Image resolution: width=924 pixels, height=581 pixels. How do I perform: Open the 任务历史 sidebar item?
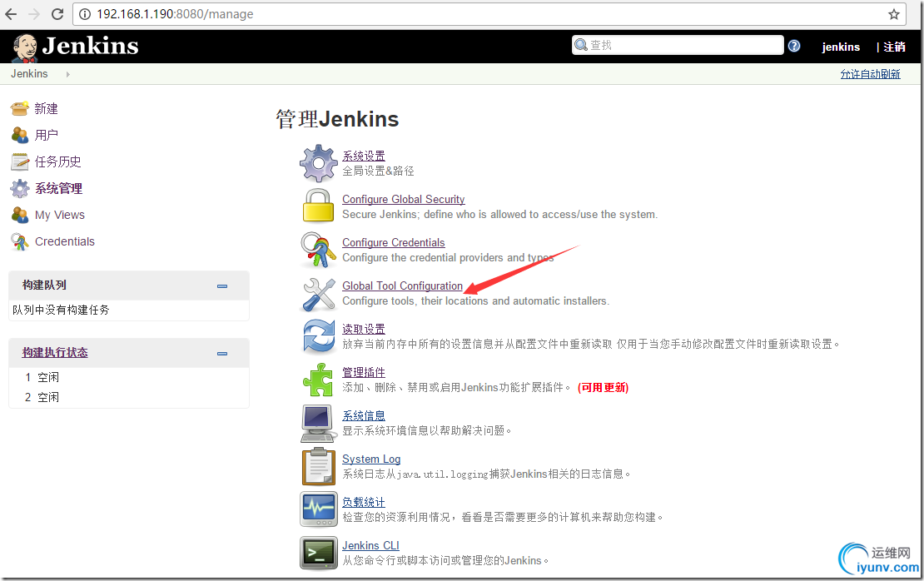[57, 161]
